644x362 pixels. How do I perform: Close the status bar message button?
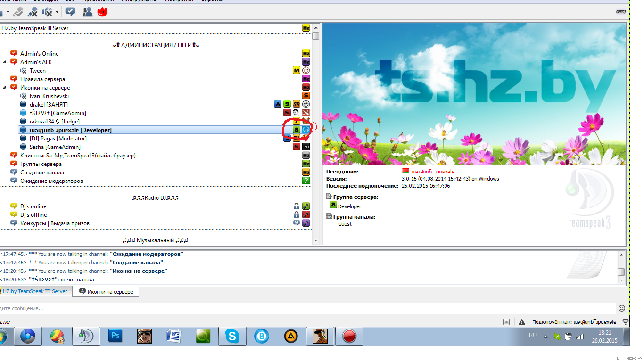point(506,322)
